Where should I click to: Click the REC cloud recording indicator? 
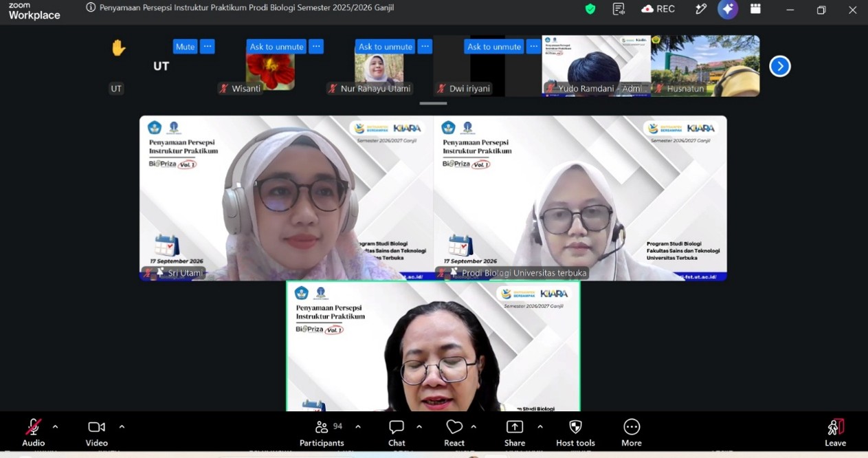[658, 9]
